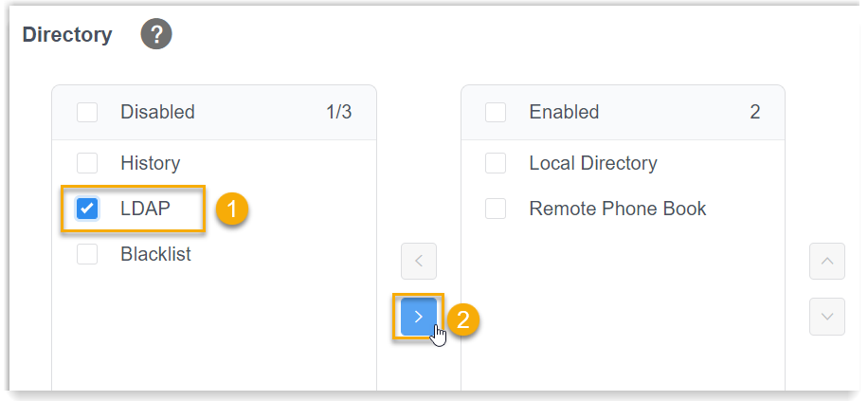The height and width of the screenshot is (401, 868).
Task: Check the Blacklist checkbox
Action: [x=87, y=254]
